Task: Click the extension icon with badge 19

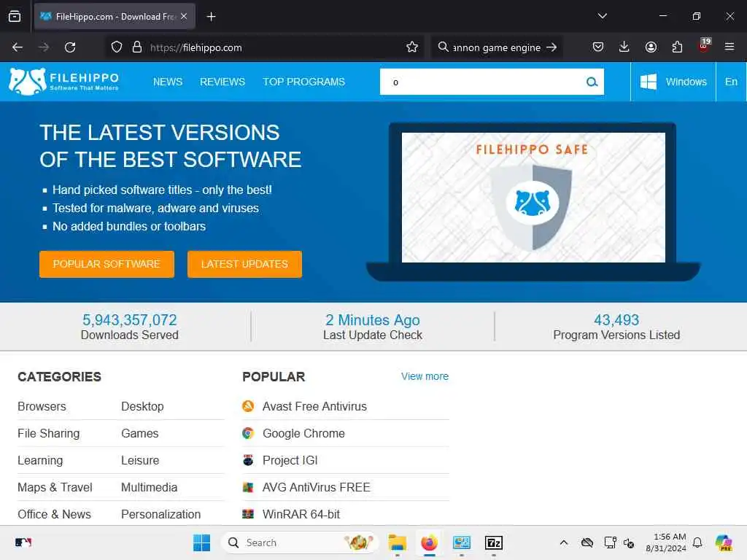Action: tap(704, 45)
